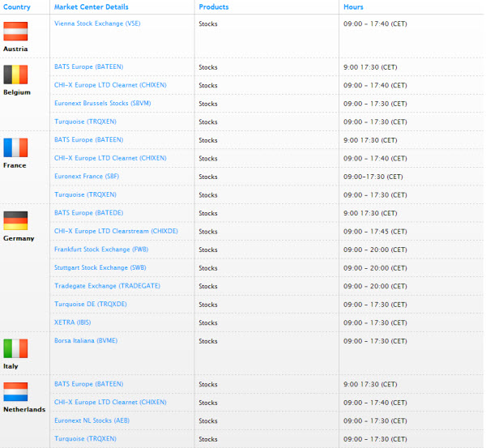The width and height of the screenshot is (486, 448).
Task: Click the Italy flag icon
Action: pos(15,348)
